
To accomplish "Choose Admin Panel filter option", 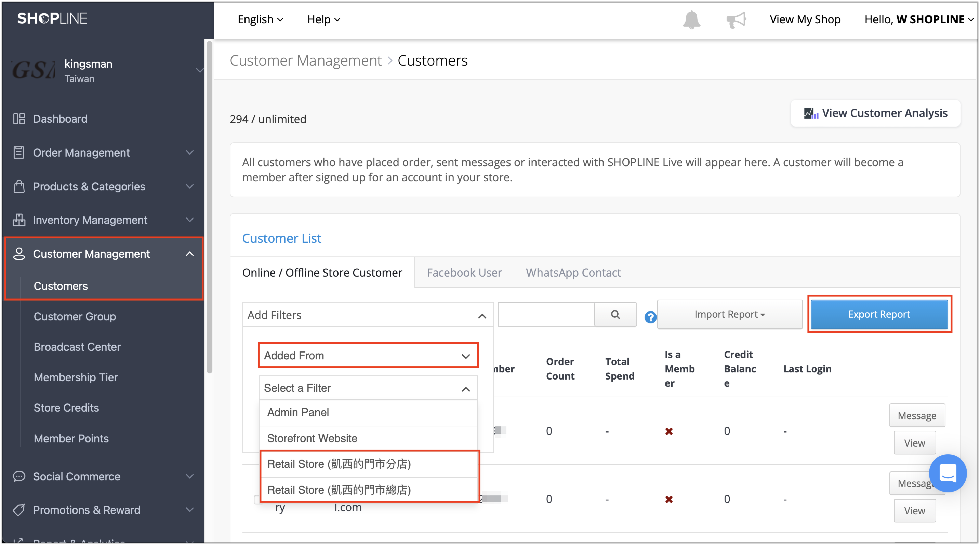I will [368, 412].
